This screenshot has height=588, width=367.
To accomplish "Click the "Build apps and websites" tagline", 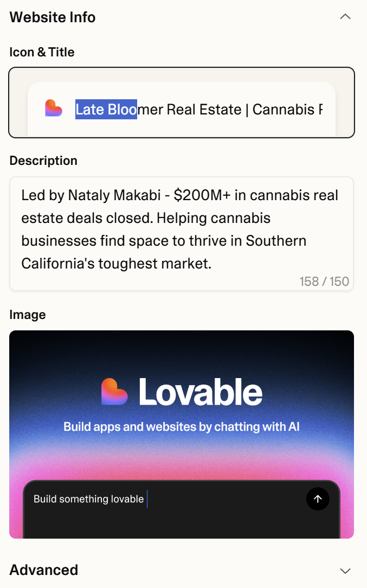I will coord(182,426).
